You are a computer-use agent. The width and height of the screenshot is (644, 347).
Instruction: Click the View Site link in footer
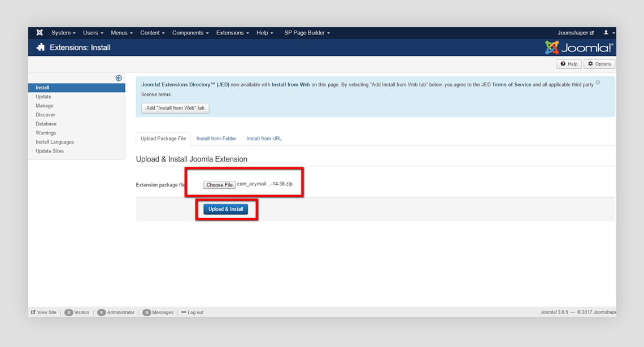coord(44,313)
